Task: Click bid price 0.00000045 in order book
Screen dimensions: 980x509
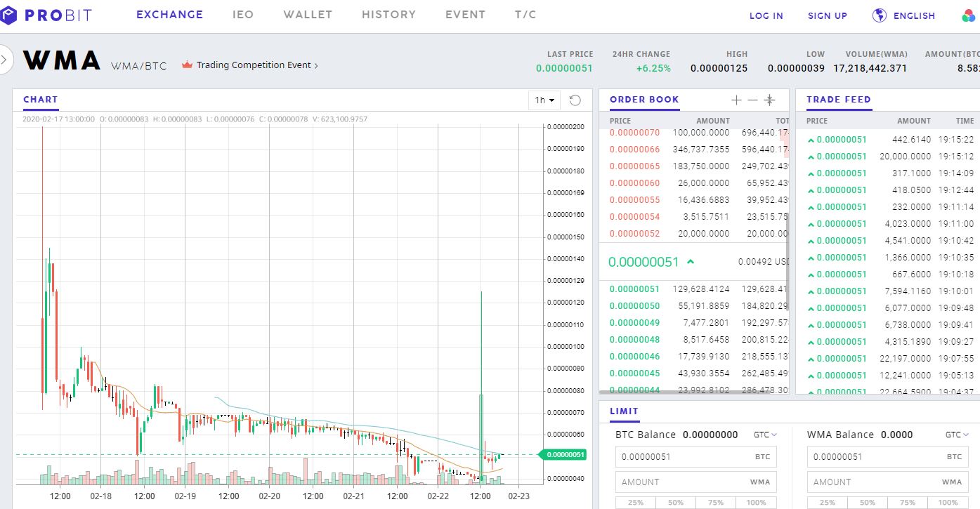Action: click(x=634, y=374)
